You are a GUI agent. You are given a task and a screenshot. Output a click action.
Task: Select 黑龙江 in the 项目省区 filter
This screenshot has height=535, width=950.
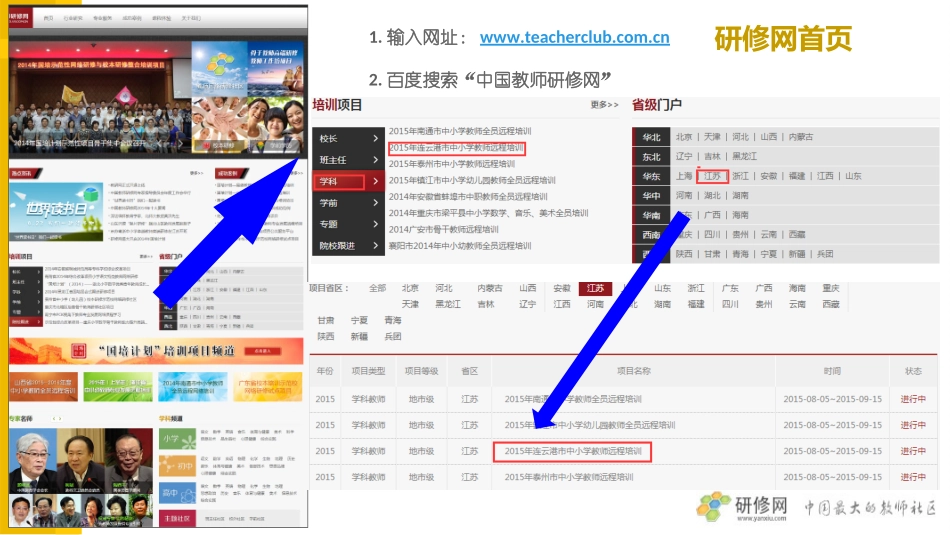click(x=448, y=304)
